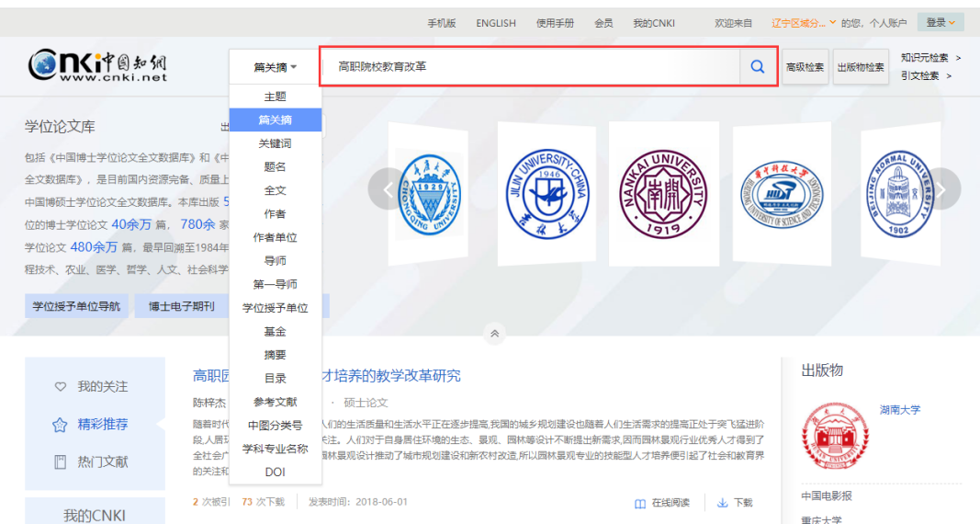Show previous university logos with left arrow

[389, 188]
